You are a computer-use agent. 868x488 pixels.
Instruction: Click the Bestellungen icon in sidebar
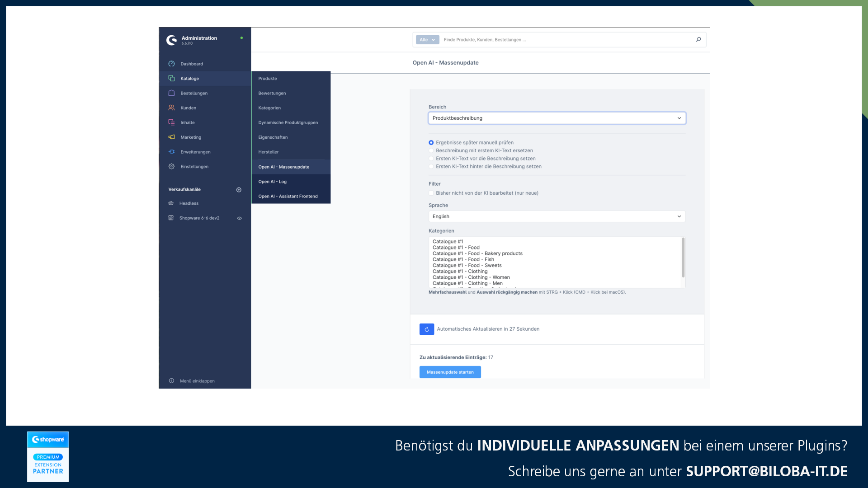[171, 93]
